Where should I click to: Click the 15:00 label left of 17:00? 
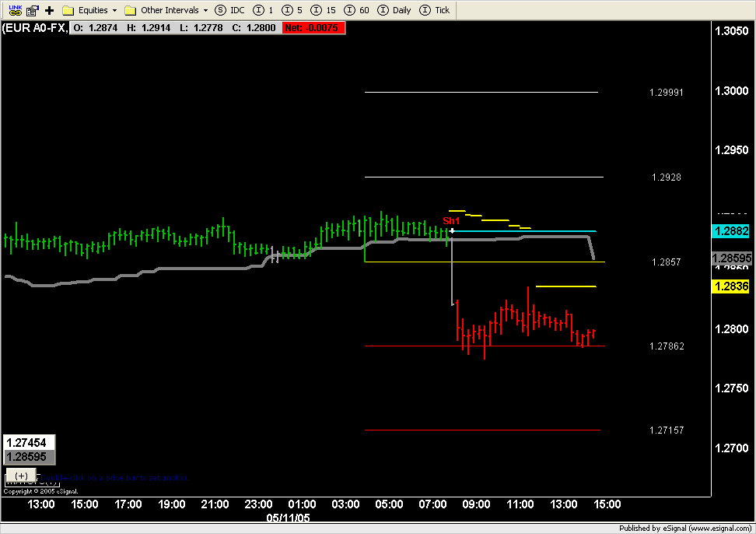click(x=85, y=504)
